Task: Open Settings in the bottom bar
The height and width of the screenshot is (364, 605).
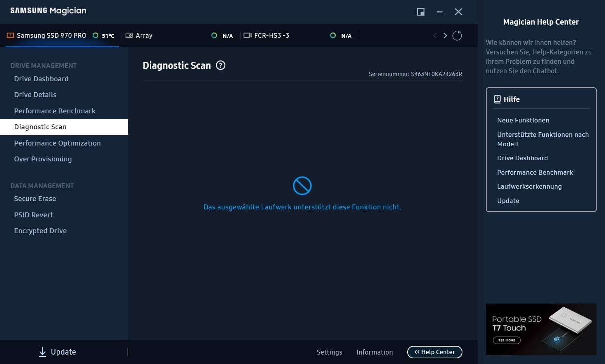Action: pos(329,352)
